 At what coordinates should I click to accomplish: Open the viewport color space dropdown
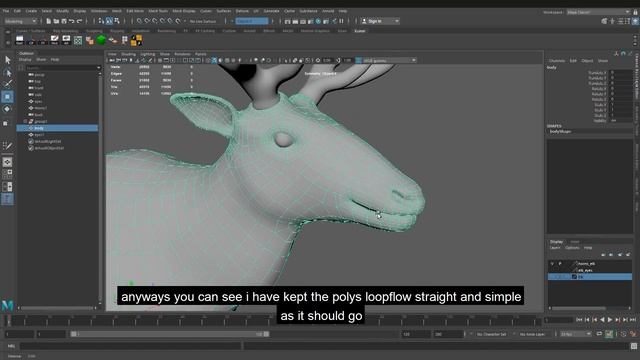click(x=386, y=60)
